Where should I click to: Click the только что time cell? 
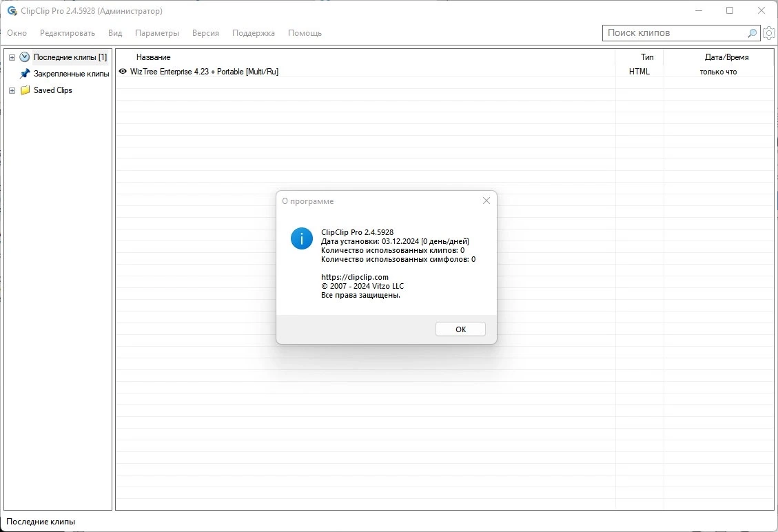point(718,72)
